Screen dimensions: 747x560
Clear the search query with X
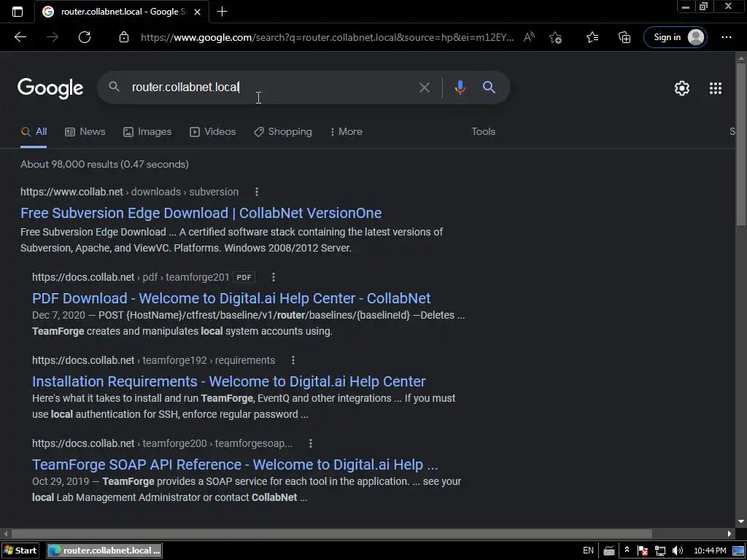(x=425, y=87)
